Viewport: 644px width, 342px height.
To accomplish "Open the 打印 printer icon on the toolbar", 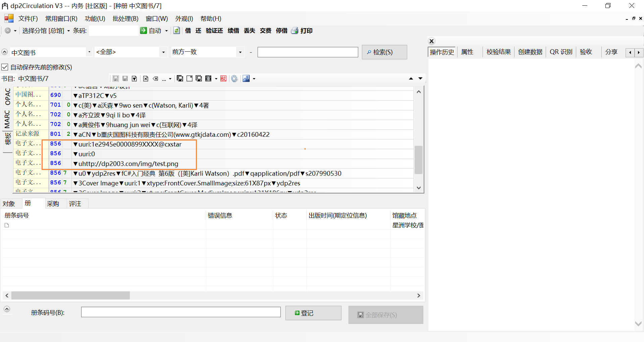I will (x=294, y=31).
